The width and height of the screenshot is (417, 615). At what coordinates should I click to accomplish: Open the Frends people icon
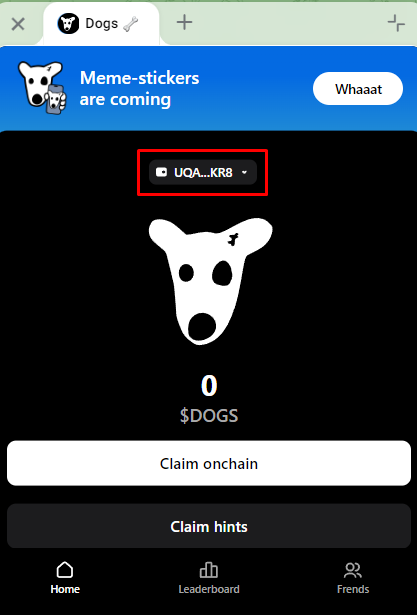point(353,570)
